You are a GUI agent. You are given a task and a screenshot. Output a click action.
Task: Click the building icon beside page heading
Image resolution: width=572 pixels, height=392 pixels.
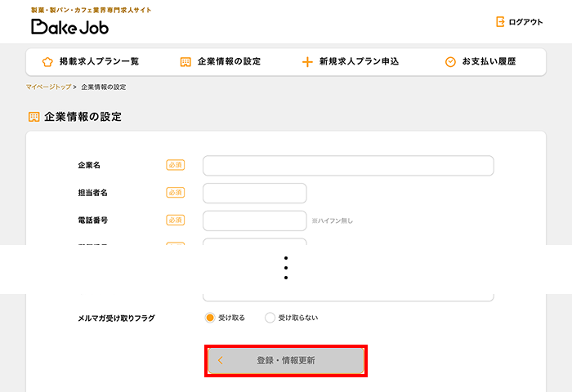(34, 117)
